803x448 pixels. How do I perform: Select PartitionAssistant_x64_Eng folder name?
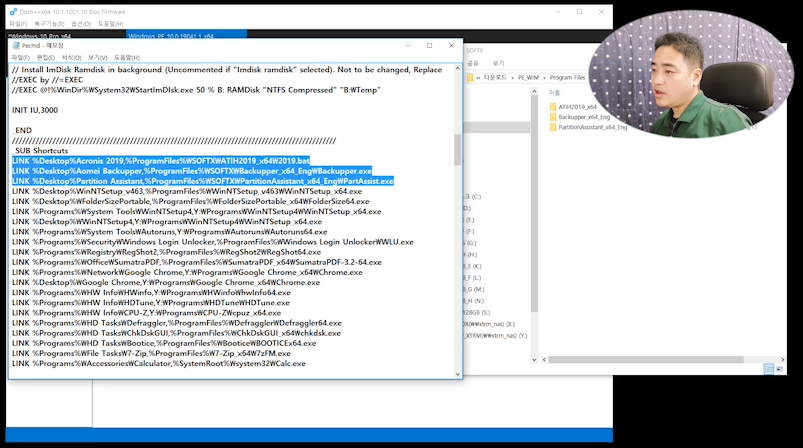click(593, 127)
